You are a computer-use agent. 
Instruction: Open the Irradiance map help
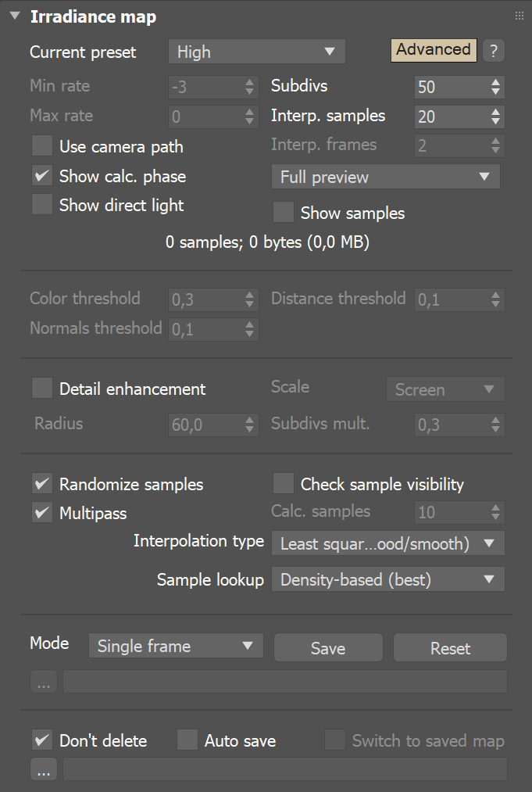(494, 50)
